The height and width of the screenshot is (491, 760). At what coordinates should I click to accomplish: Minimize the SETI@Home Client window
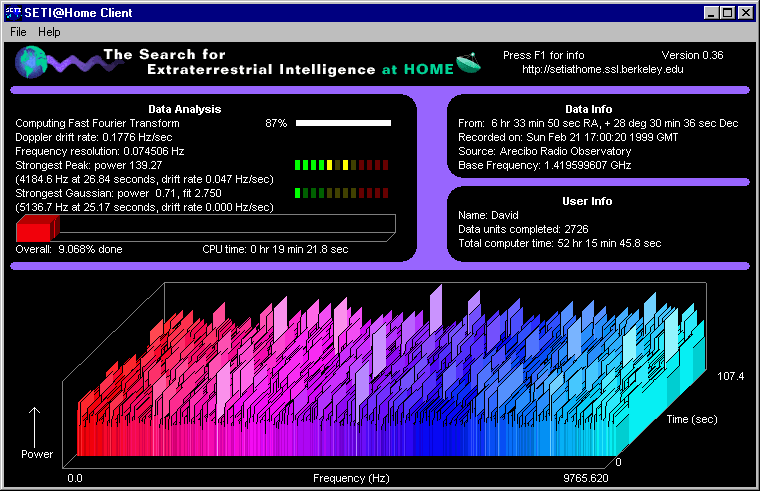click(x=711, y=12)
